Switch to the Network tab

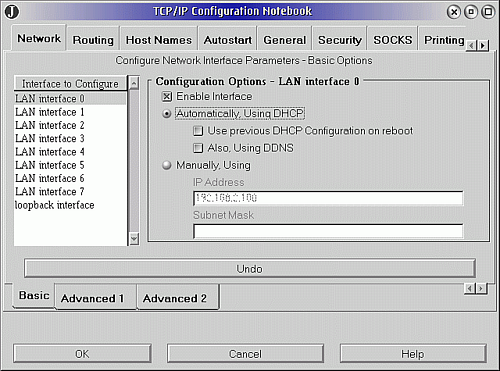click(x=39, y=39)
